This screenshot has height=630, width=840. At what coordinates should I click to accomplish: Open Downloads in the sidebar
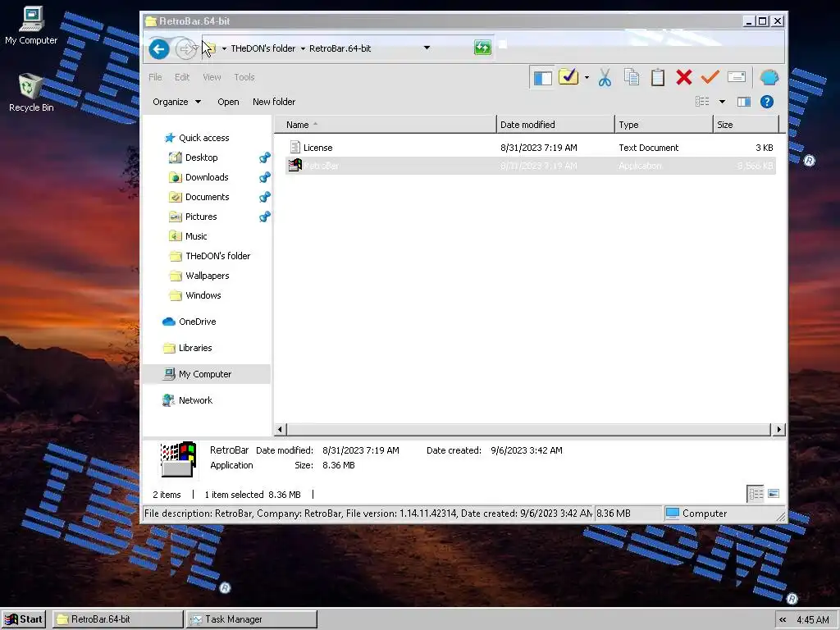tap(207, 177)
